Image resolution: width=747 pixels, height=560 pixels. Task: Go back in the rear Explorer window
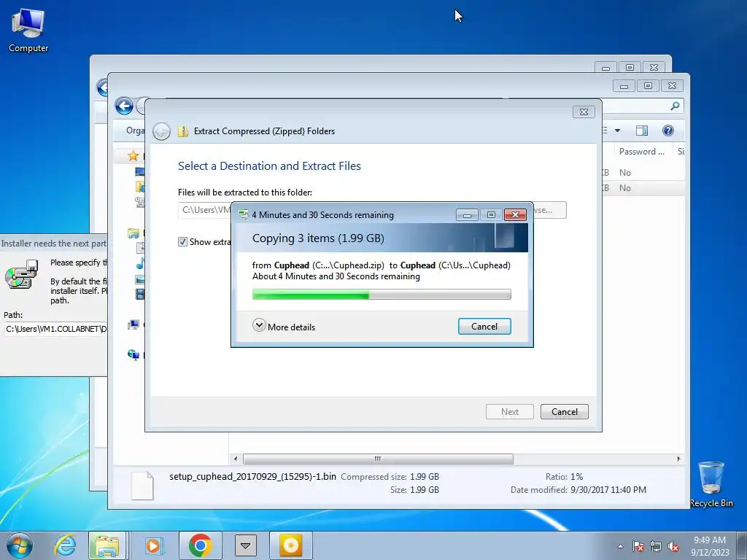coord(102,87)
